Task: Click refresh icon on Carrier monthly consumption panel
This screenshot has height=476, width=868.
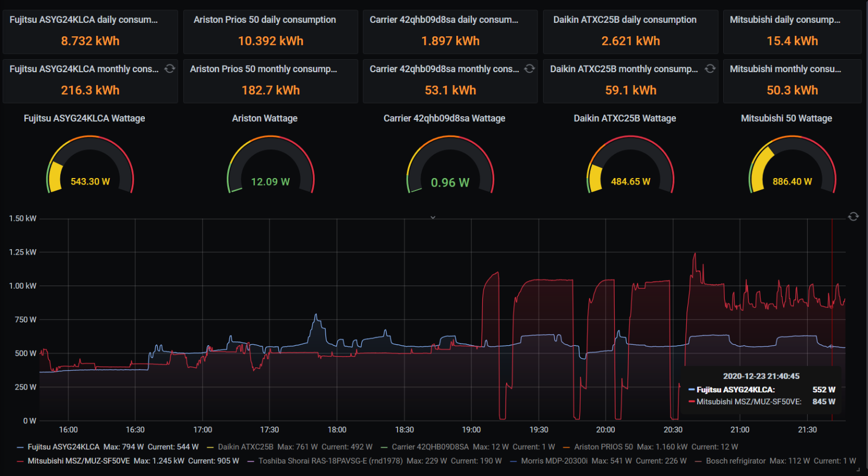Action: point(529,68)
